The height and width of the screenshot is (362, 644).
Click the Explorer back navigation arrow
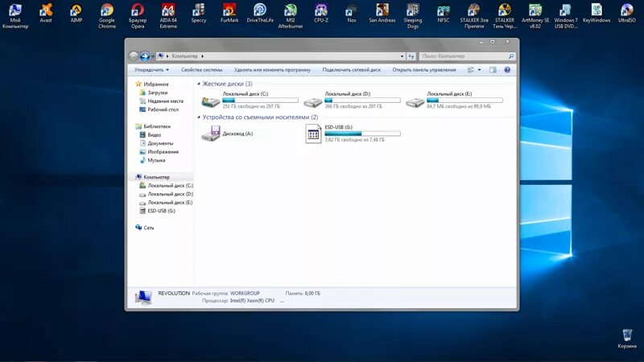[x=134, y=56]
